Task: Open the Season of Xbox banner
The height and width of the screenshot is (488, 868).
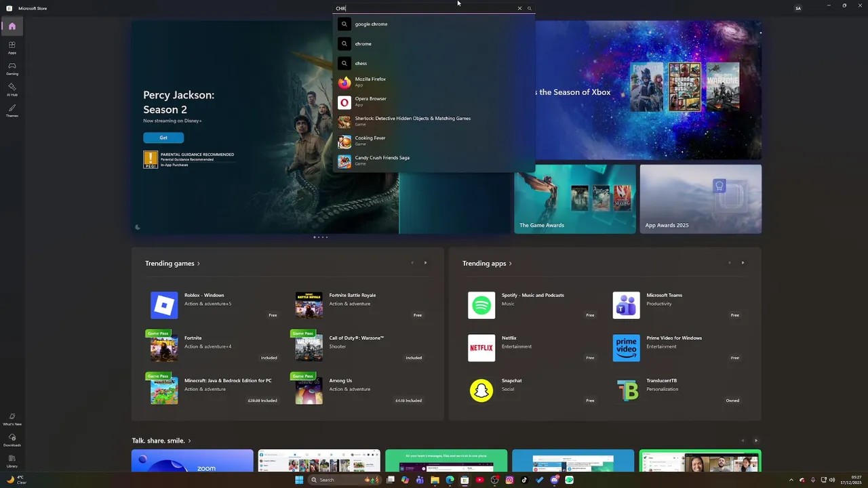Action: point(648,90)
